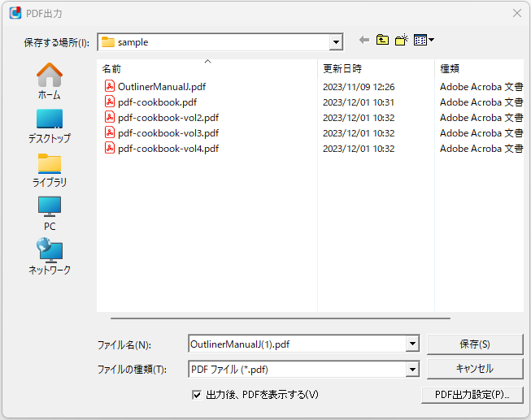
Task: Click the ファイル名 input field
Action: [298, 344]
